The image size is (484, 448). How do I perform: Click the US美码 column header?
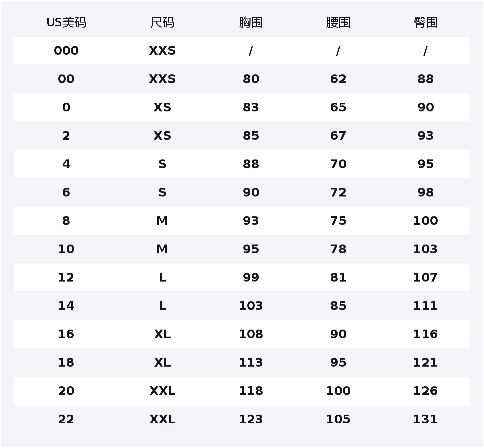[66, 22]
